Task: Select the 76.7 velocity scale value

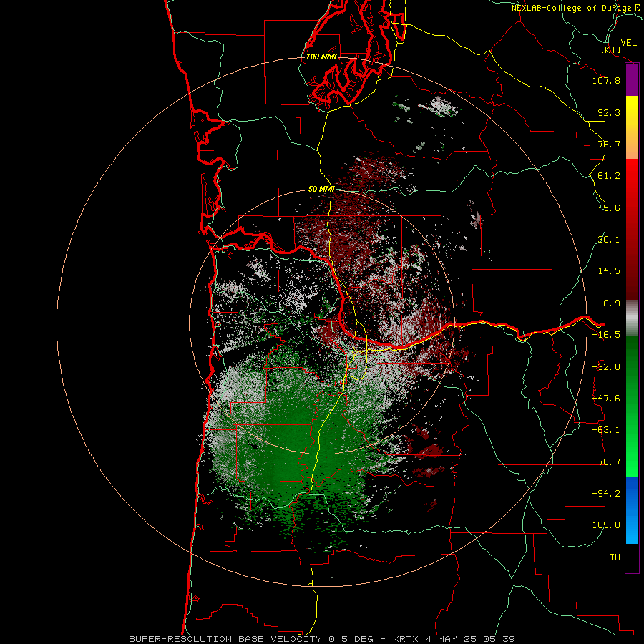Action: pyautogui.click(x=609, y=144)
